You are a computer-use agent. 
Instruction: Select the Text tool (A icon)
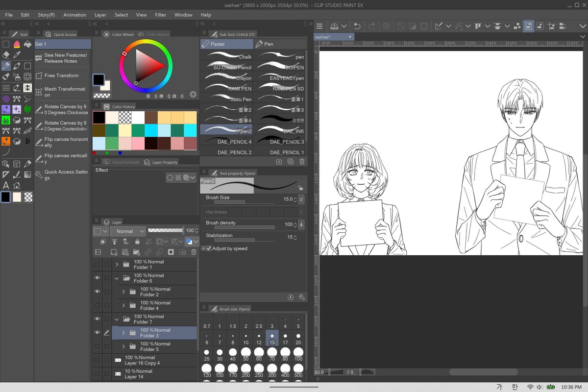[6, 185]
